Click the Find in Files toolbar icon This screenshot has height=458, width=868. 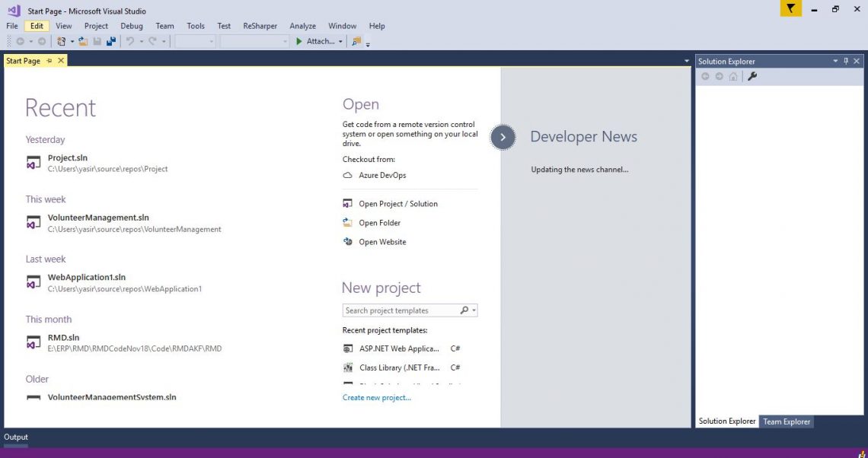tap(356, 42)
